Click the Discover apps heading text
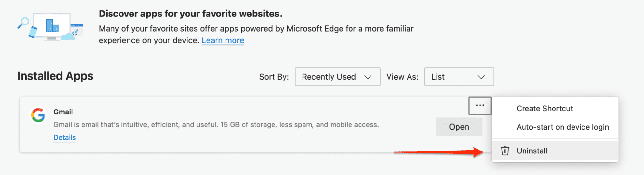 click(x=190, y=14)
